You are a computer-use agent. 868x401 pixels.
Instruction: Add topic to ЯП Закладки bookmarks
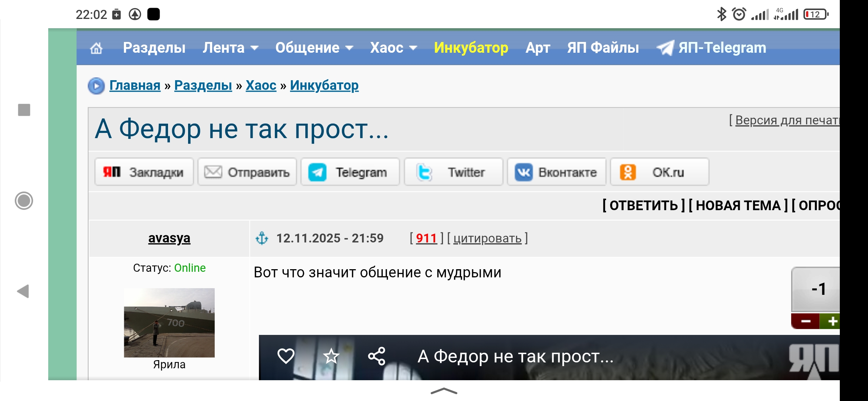coord(144,172)
